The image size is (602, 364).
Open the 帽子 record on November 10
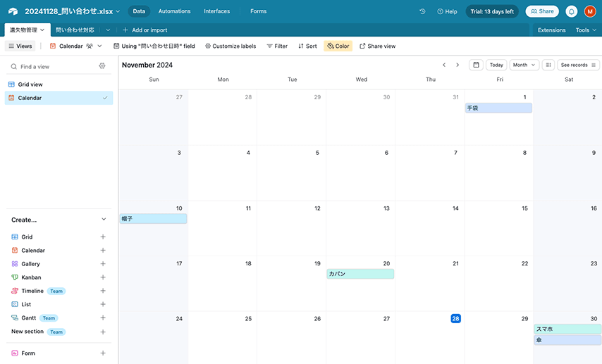click(x=153, y=219)
